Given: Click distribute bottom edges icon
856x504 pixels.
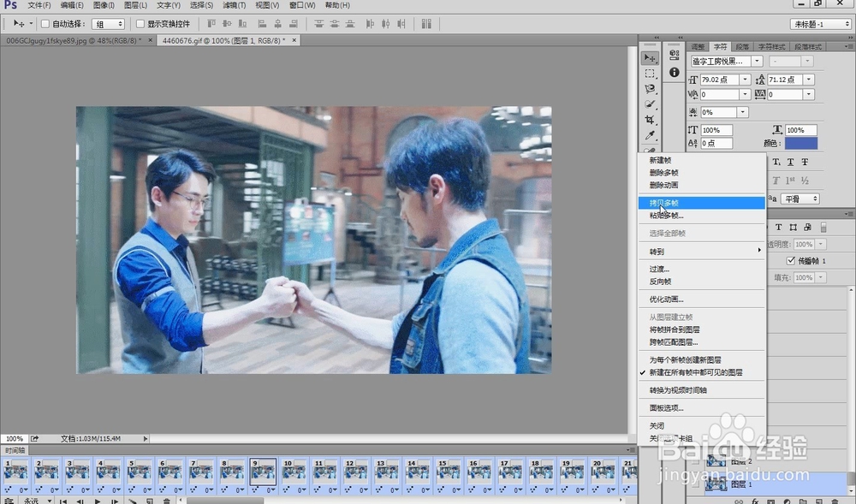Looking at the screenshot, I should 350,23.
